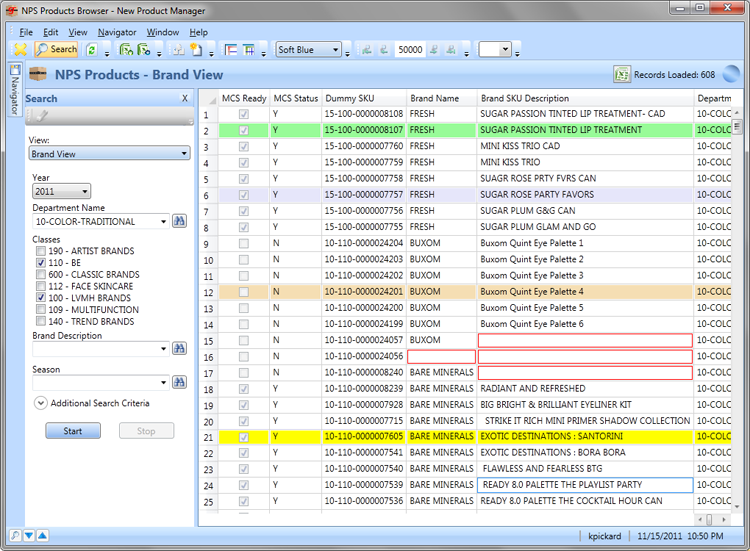Screen dimensions: 750x551
Task: Open toolbar options arrow after Soft Blue dropdown
Action: [348, 53]
